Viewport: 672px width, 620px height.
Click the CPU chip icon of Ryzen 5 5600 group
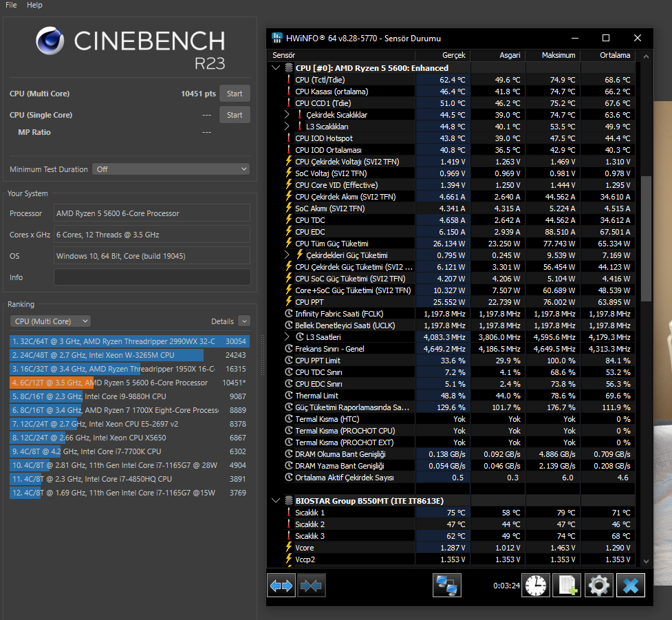(289, 67)
